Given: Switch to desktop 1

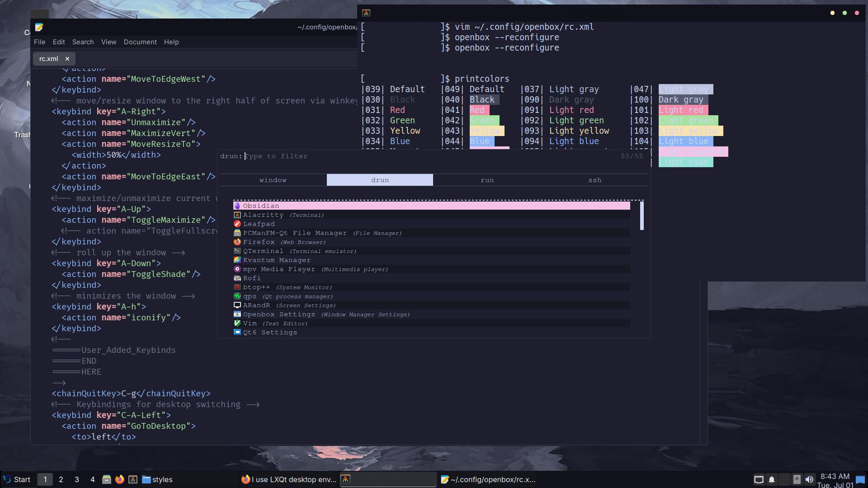Looking at the screenshot, I should [x=45, y=479].
